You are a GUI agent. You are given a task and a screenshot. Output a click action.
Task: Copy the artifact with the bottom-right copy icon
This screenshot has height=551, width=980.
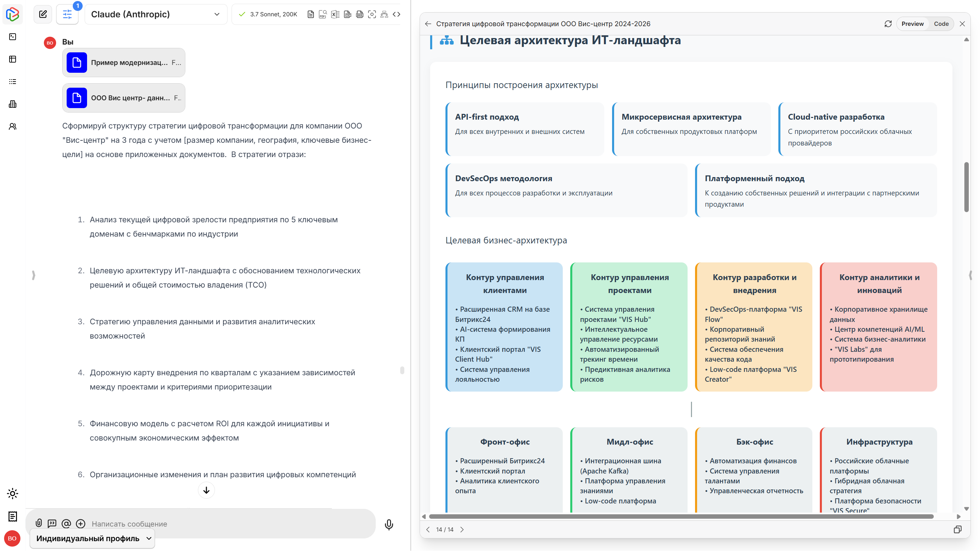pos(958,529)
